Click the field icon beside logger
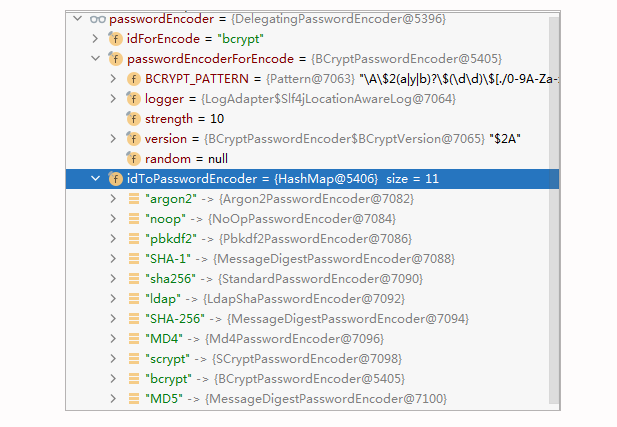Image resolution: width=617 pixels, height=427 pixels. [x=133, y=98]
